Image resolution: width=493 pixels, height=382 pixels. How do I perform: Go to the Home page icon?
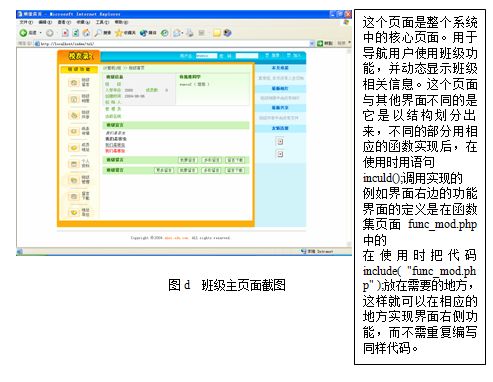tap(86, 33)
